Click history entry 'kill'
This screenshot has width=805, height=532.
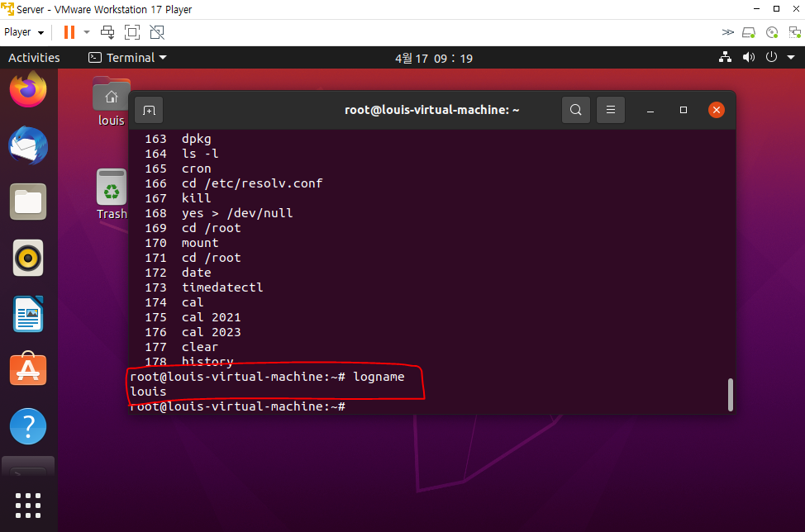(x=196, y=198)
